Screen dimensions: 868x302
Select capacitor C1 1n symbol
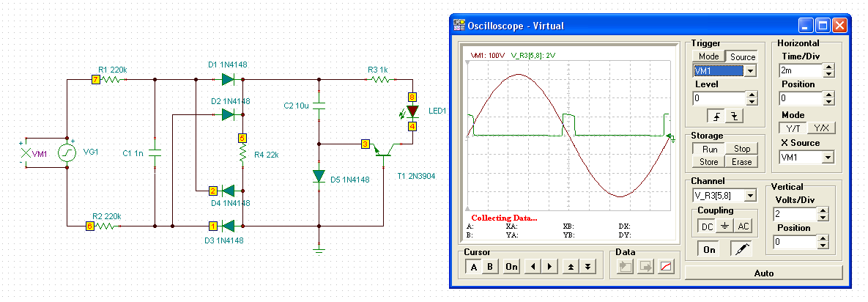click(x=155, y=152)
